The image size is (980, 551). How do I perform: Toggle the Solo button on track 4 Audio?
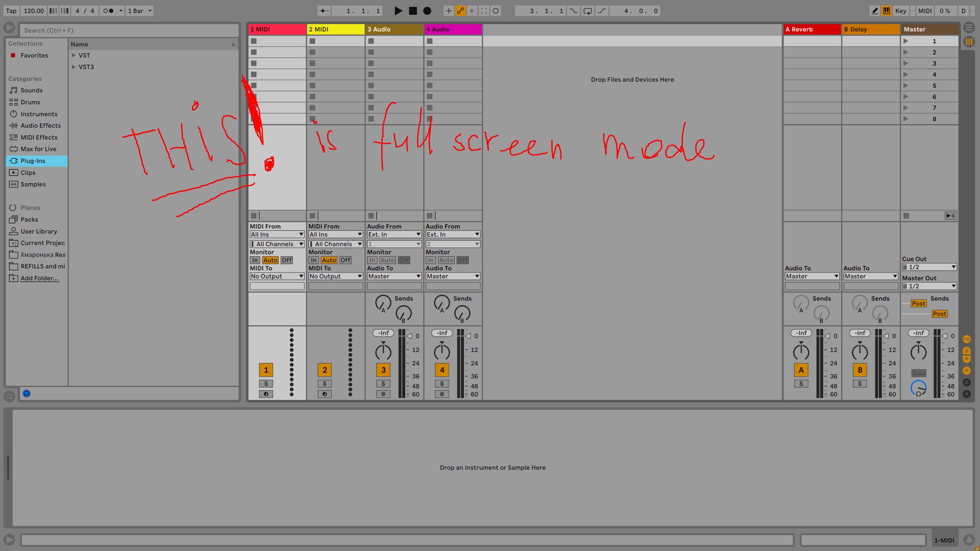tap(442, 383)
